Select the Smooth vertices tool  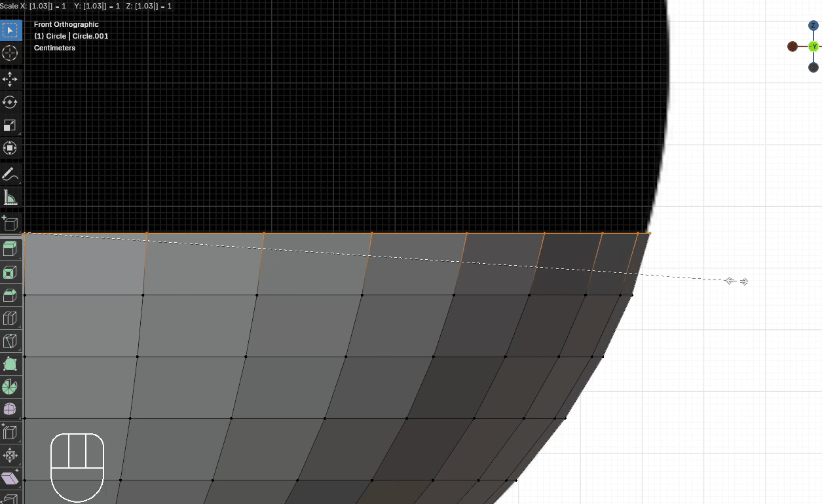click(10, 410)
